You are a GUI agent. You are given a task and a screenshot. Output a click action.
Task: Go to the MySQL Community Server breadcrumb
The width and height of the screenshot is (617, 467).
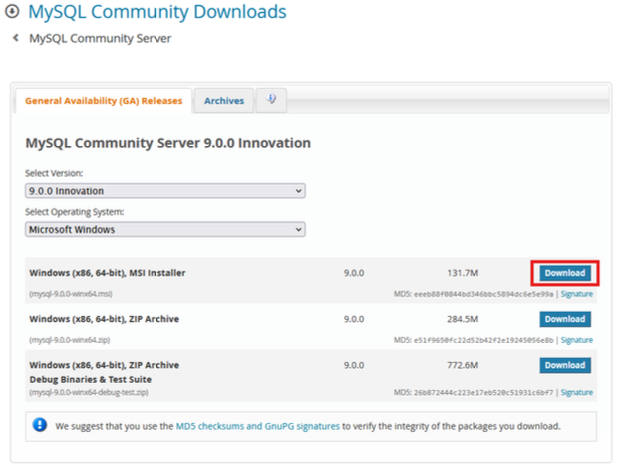[100, 38]
